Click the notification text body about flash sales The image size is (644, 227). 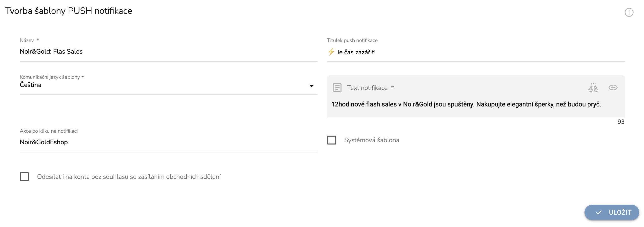point(466,104)
